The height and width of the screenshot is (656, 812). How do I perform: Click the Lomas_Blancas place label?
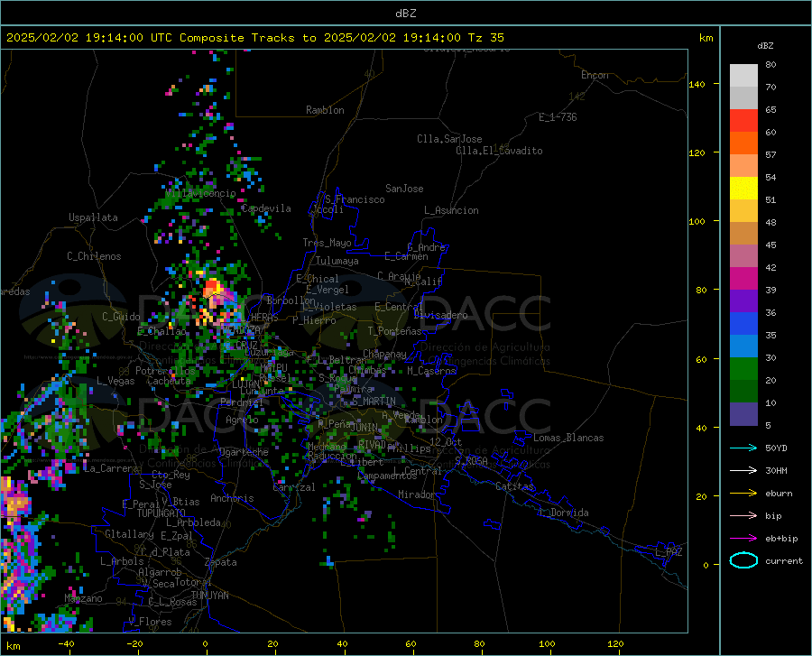568,438
